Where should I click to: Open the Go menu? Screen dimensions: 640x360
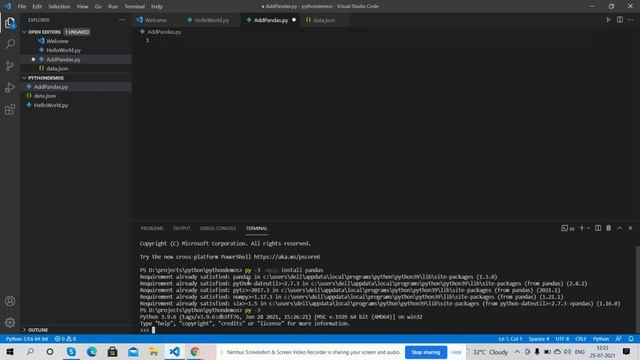pyautogui.click(x=98, y=7)
